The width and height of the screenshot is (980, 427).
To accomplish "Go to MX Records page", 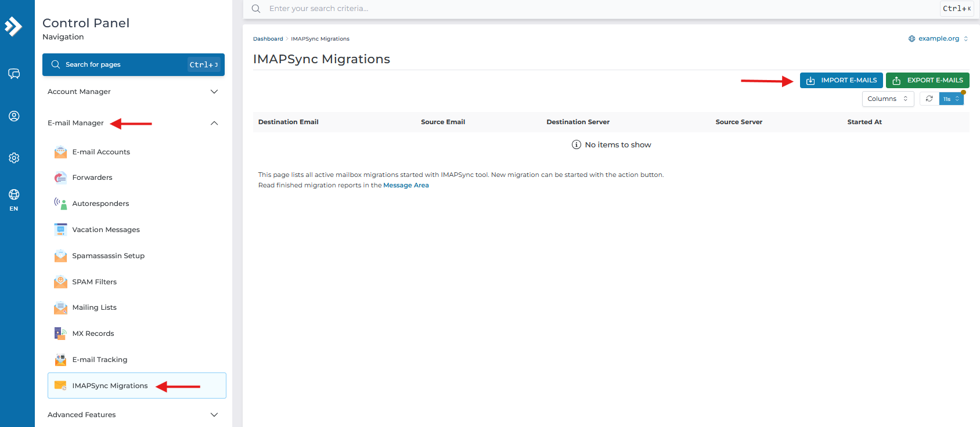I will [93, 334].
